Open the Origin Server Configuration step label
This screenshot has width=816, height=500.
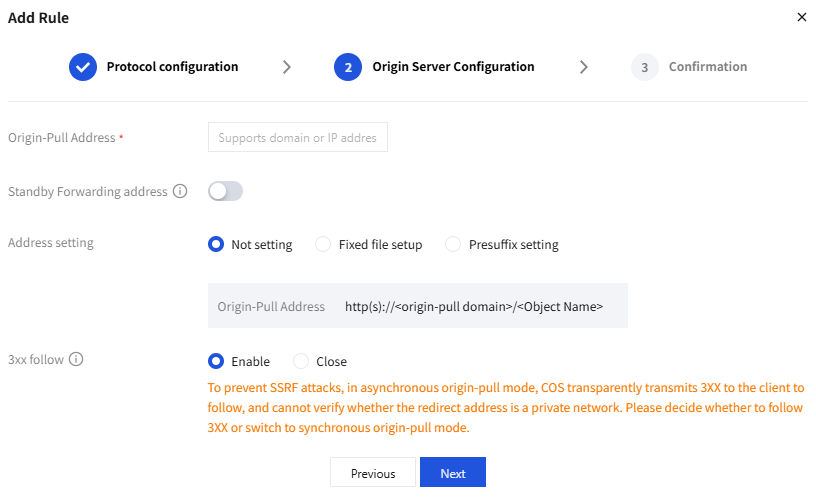click(x=453, y=67)
